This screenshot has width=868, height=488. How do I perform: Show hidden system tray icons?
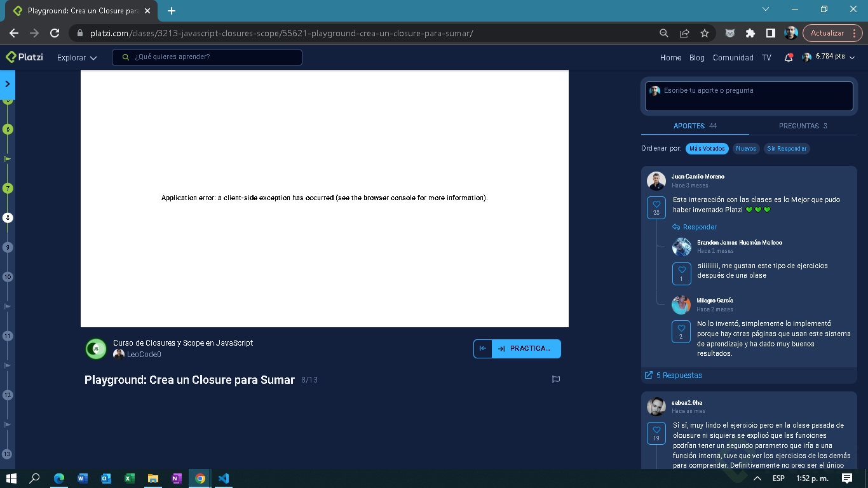(x=757, y=478)
